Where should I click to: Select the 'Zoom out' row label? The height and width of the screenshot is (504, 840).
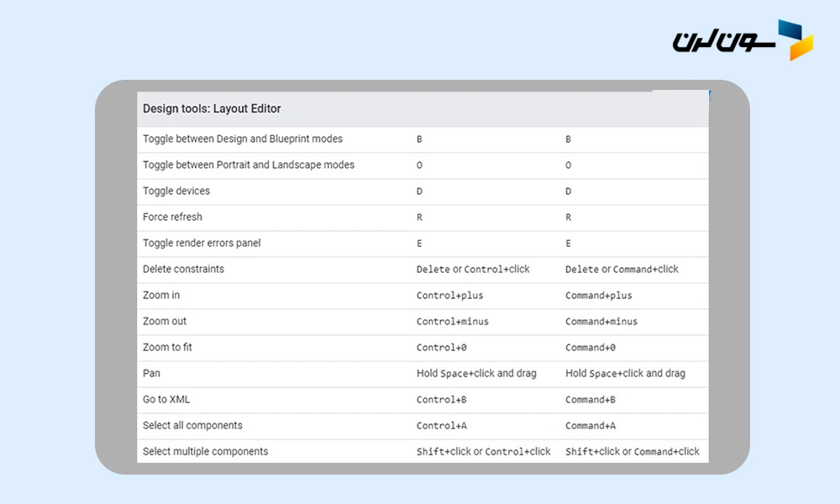pos(165,321)
